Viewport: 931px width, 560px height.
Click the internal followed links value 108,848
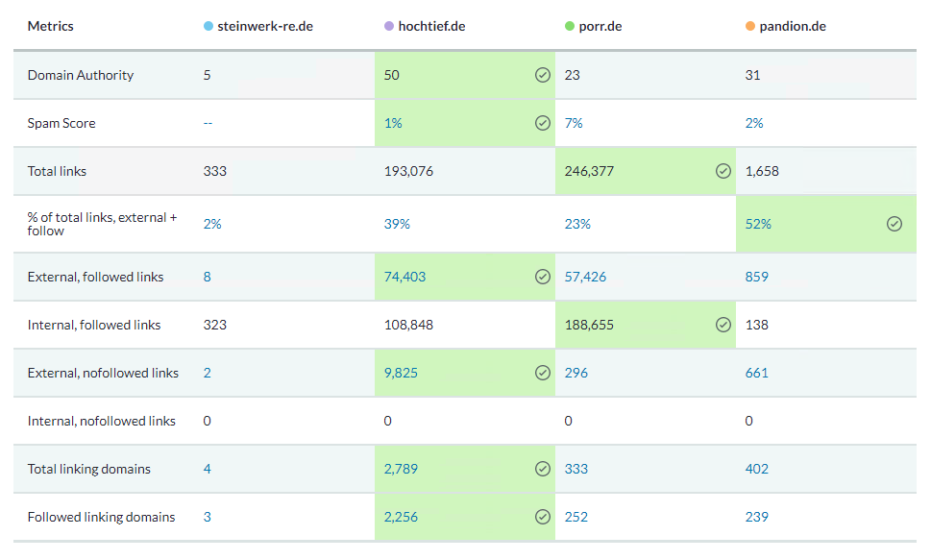tap(409, 325)
